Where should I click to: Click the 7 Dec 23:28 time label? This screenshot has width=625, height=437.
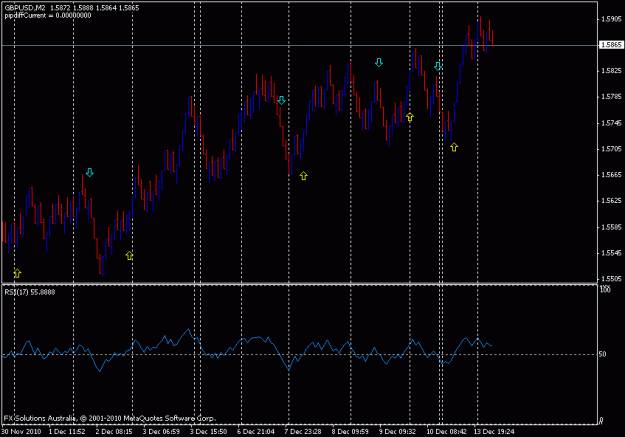pyautogui.click(x=303, y=431)
